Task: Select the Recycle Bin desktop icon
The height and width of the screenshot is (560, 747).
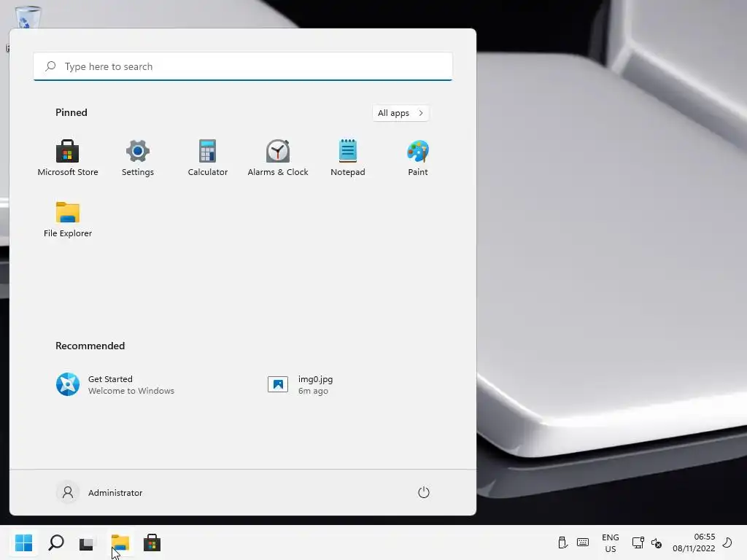Action: coord(28,17)
